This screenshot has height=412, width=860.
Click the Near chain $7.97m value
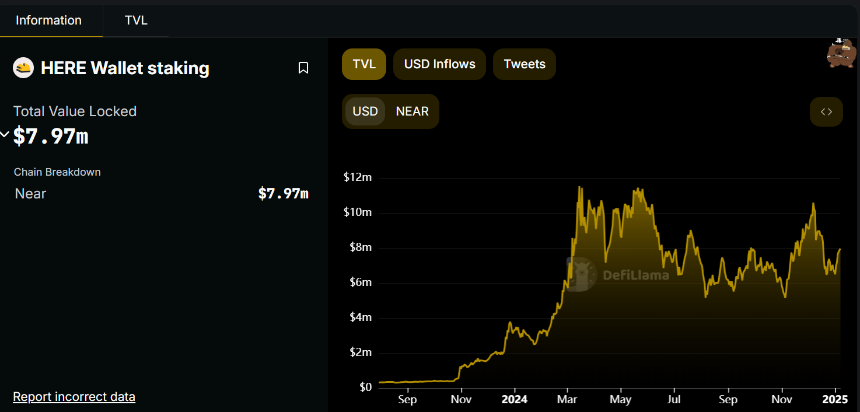pos(283,193)
